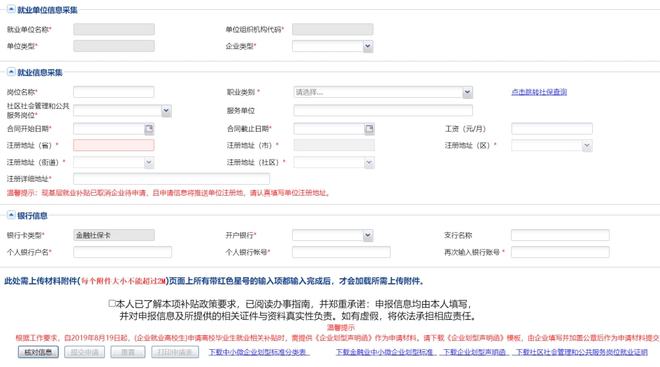Open the 社区社会管理和公共服务岗位 dropdown
Image resolution: width=660 pixels, height=367 pixels.
click(x=166, y=111)
